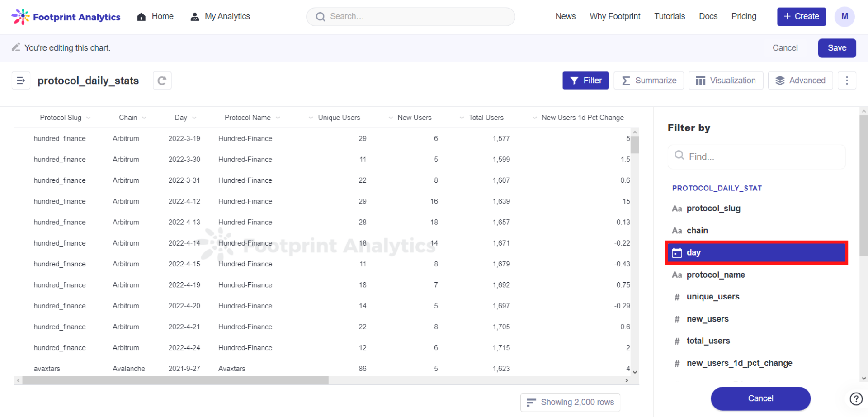Open Why Footprint link
The width and height of the screenshot is (868, 417).
[x=615, y=17]
